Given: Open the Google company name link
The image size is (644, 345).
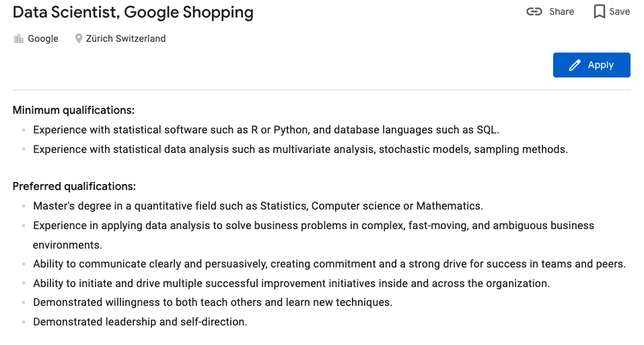Looking at the screenshot, I should [x=43, y=39].
